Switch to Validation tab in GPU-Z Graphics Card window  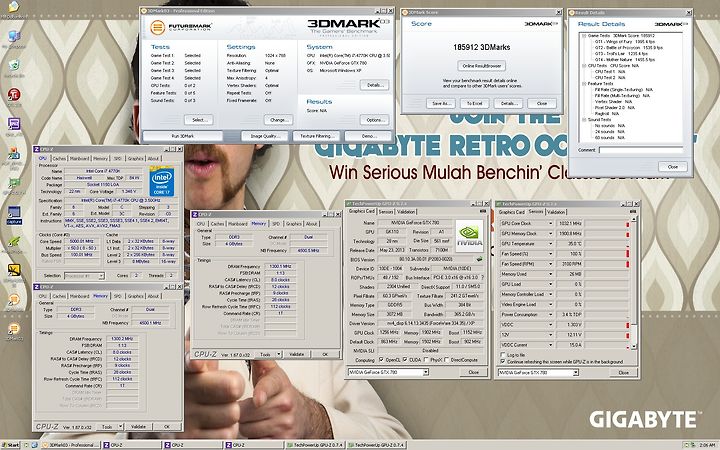tap(406, 212)
